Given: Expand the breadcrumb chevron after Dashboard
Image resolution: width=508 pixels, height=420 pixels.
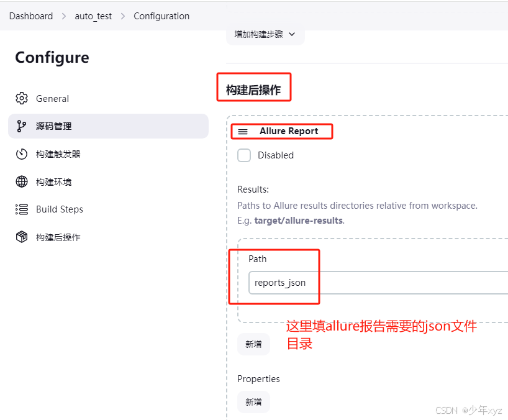Looking at the screenshot, I should 64,16.
